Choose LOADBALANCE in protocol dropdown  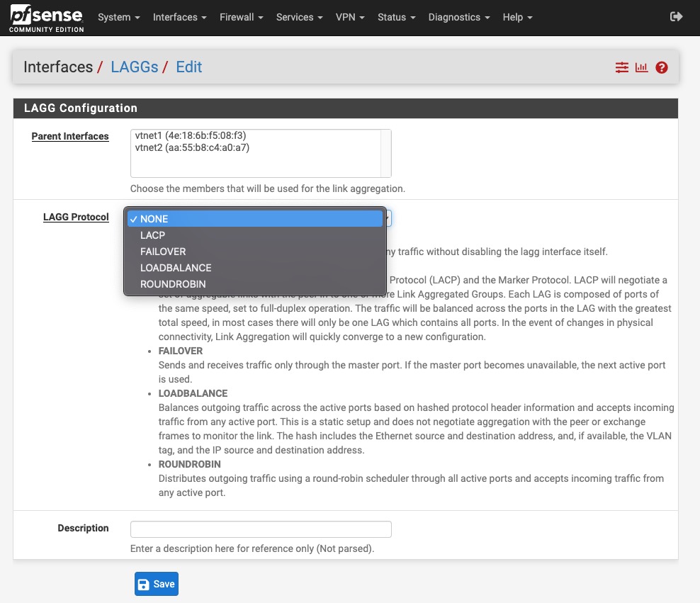255,268
